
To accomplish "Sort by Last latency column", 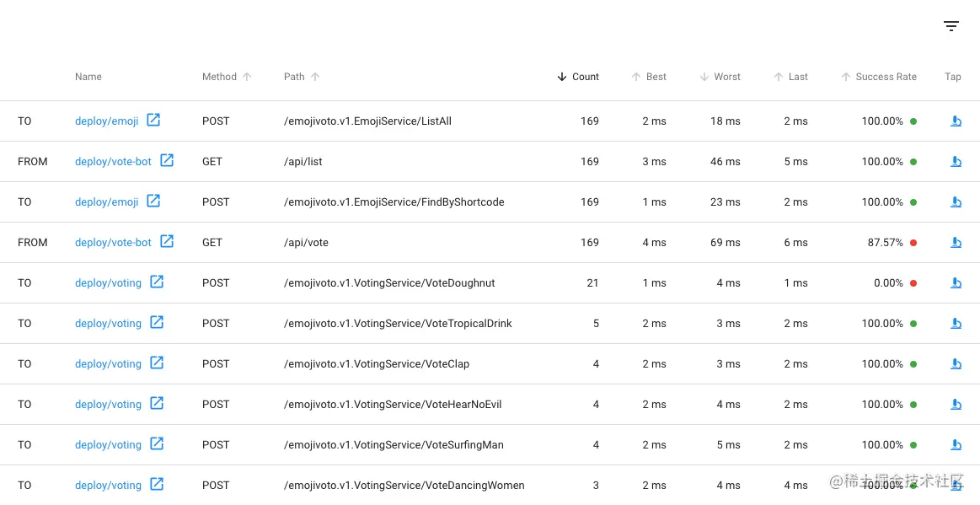I will pos(790,77).
